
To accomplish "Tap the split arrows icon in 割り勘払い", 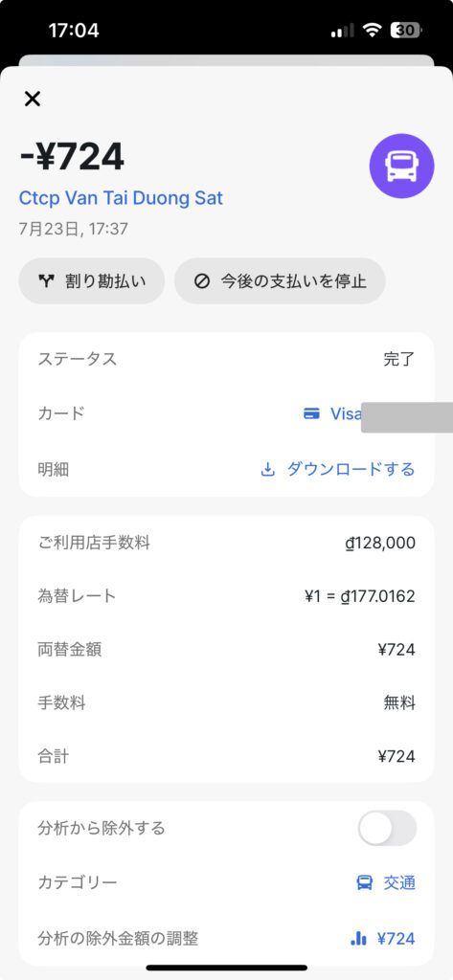I will 47,281.
